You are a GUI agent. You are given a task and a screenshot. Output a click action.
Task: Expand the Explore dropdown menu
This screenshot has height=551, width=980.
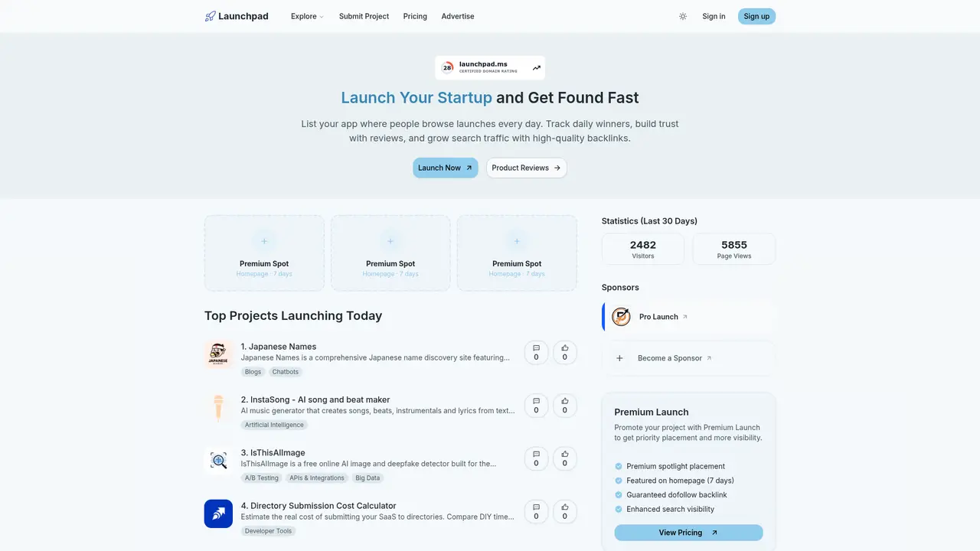(x=307, y=16)
